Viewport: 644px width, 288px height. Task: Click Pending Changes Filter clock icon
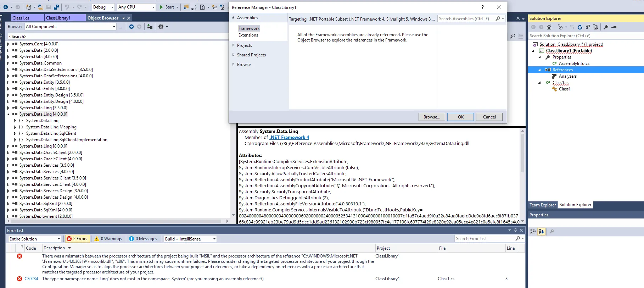click(560, 27)
